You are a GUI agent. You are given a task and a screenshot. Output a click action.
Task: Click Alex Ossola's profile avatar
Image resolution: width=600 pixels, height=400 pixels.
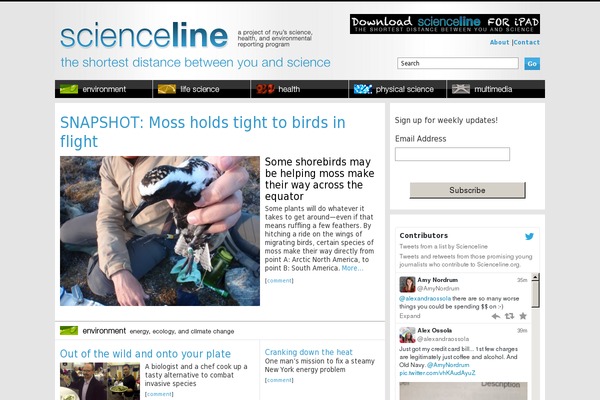(x=407, y=335)
